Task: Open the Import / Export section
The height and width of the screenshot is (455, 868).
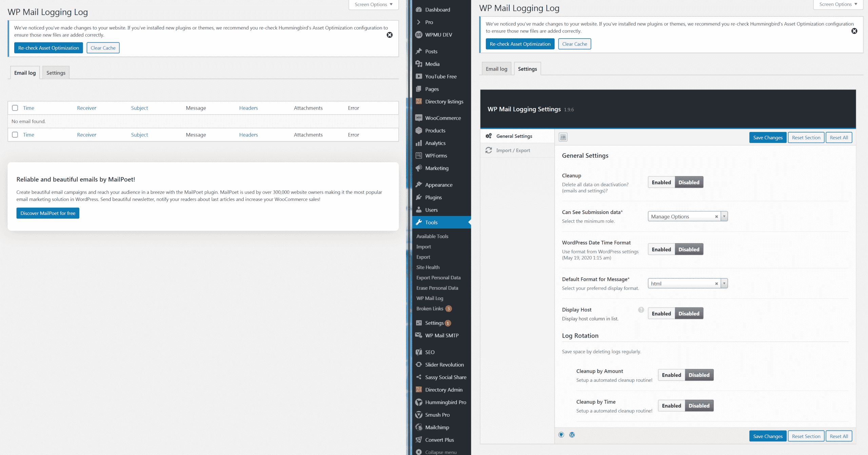Action: click(x=517, y=150)
